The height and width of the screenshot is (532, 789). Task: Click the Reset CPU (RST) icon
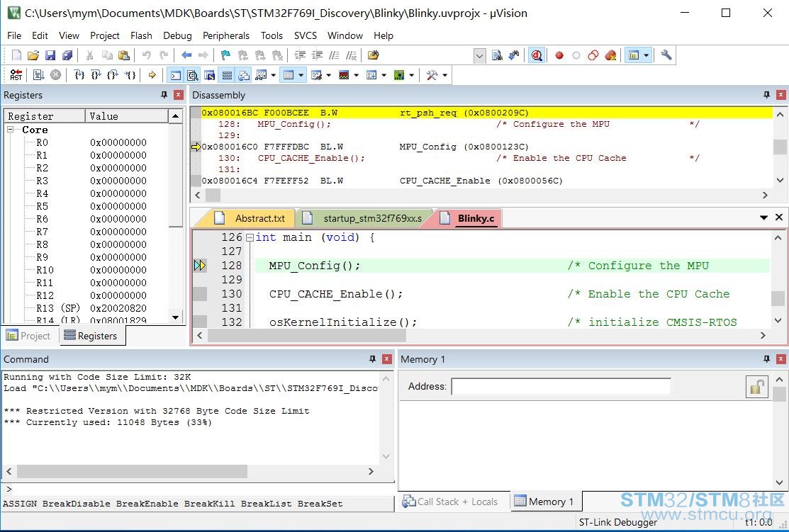pos(16,75)
